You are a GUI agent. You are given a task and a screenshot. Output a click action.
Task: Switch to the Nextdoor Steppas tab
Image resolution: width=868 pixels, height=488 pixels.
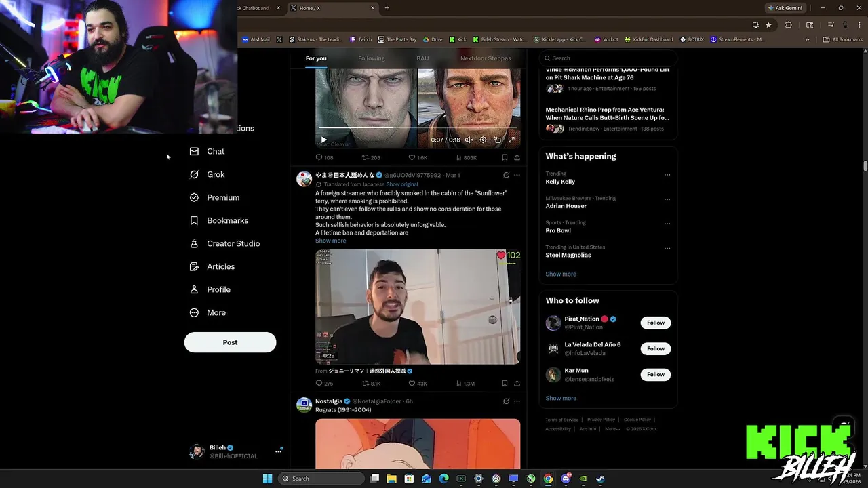pos(486,58)
